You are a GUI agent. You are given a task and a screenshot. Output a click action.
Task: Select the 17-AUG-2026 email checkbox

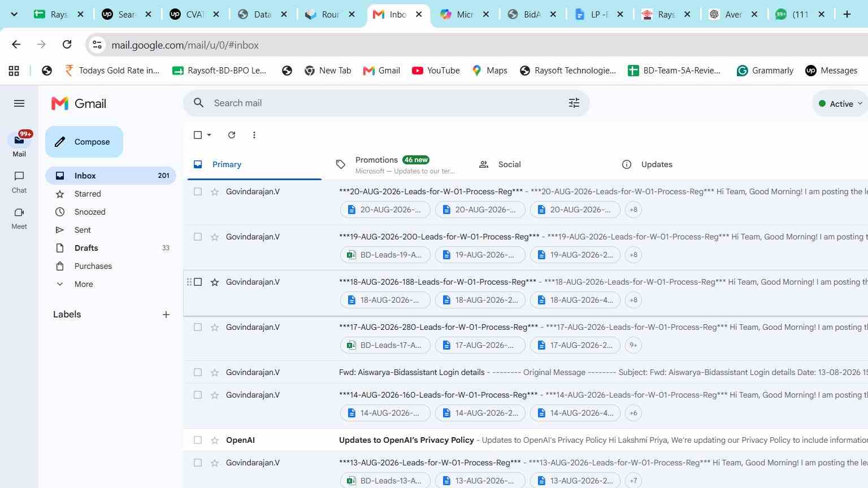click(x=198, y=327)
